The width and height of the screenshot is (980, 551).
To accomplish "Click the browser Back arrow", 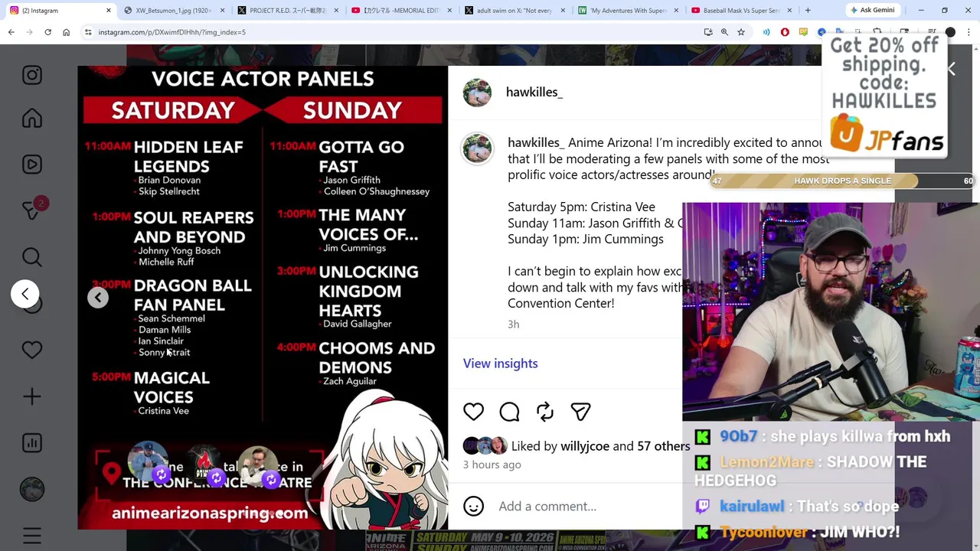I will point(11,32).
